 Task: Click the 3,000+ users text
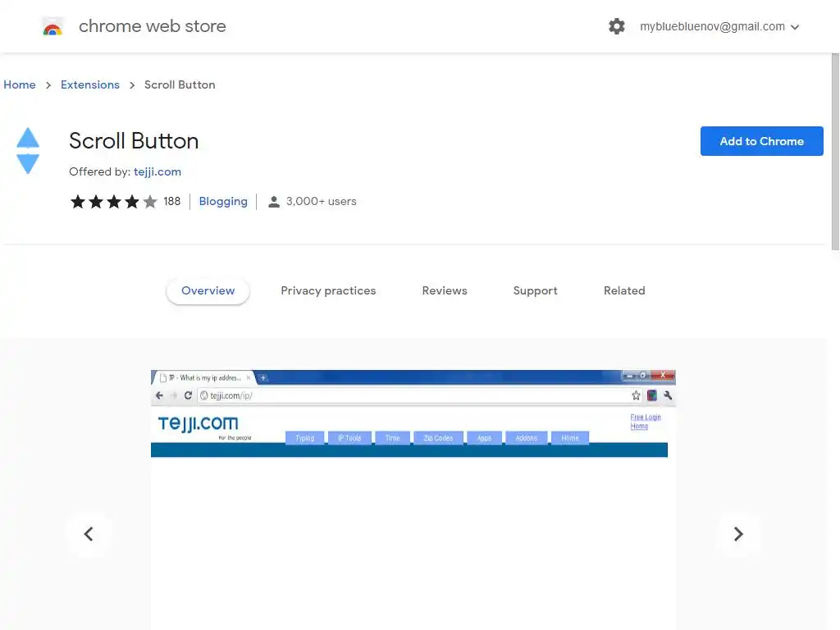pyautogui.click(x=321, y=202)
